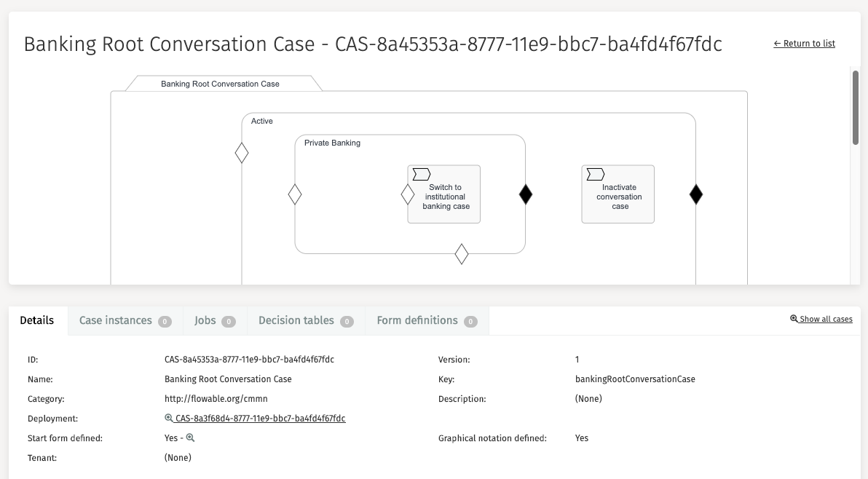Switch to the Jobs tab
The height and width of the screenshot is (479, 868).
point(214,321)
